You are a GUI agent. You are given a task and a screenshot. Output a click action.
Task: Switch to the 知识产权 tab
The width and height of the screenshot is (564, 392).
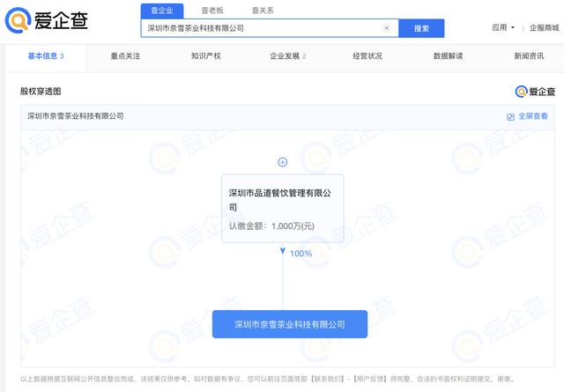[205, 56]
